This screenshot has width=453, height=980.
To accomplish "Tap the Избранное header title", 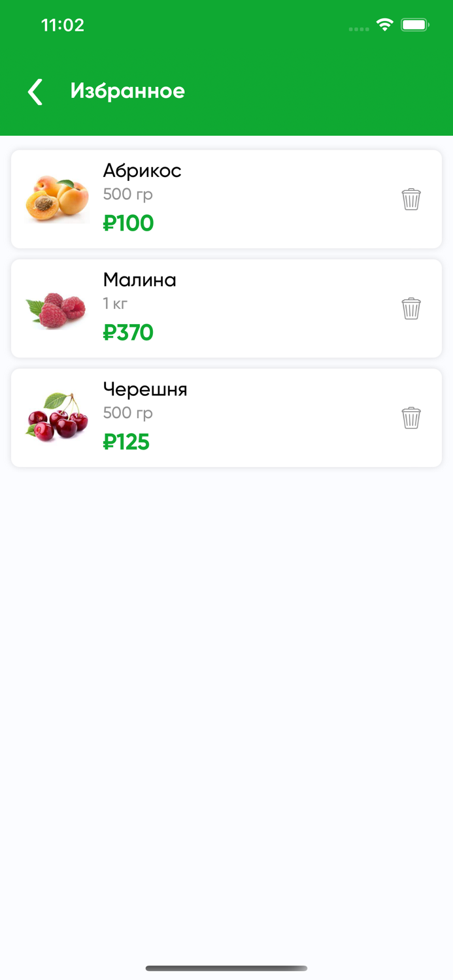I will (127, 91).
